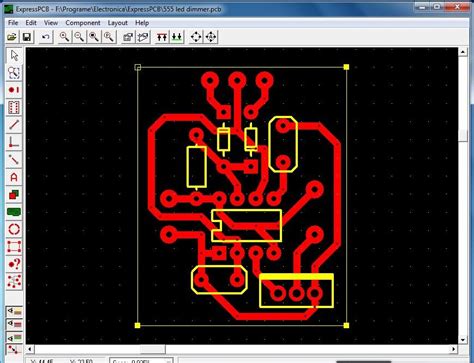Click the Save disk icon
The image size is (474, 363).
[x=27, y=37]
